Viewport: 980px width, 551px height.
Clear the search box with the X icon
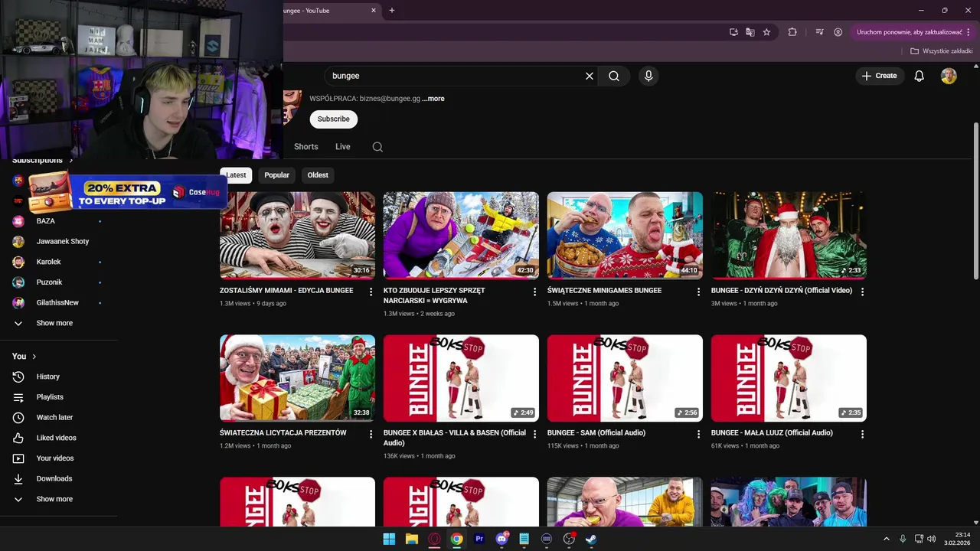click(x=590, y=76)
